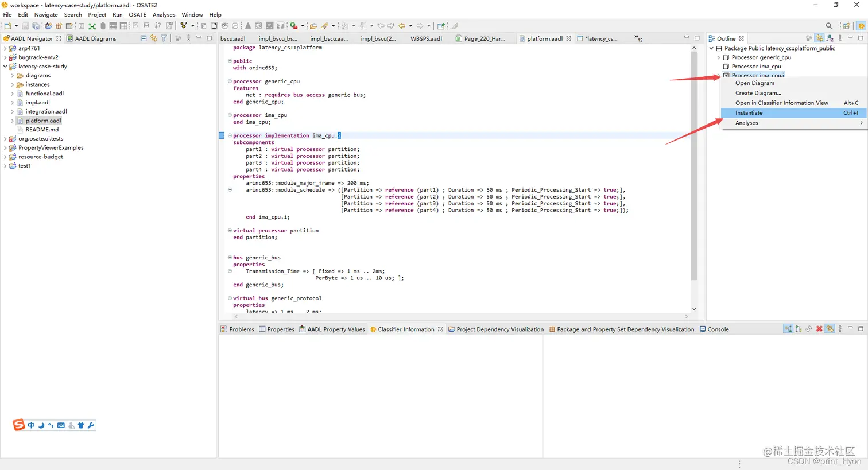
Task: Toggle link icon in Classifier Information toolbar
Action: (x=830, y=329)
